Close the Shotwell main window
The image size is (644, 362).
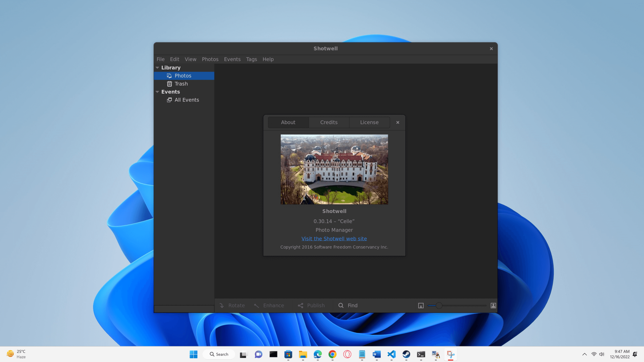tap(491, 49)
